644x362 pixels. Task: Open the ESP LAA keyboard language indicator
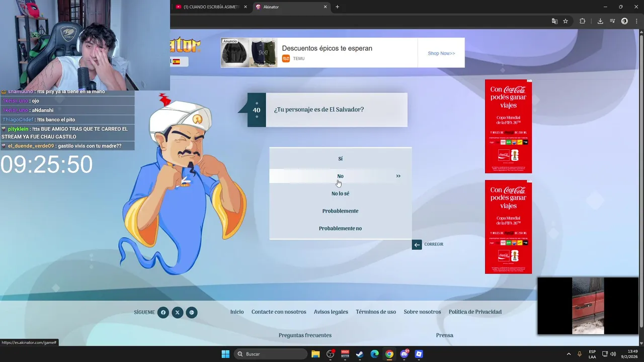592,354
